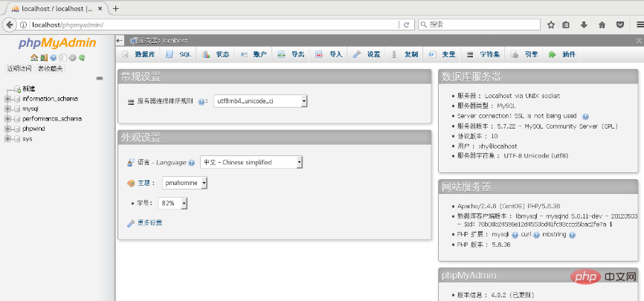
Task: Open the 状态 tab
Action: point(216,54)
